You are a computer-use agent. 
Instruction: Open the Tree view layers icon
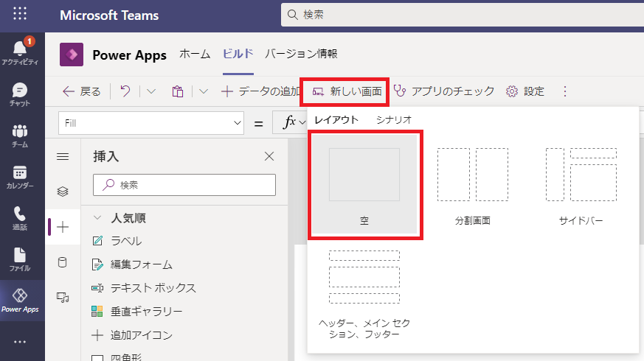(63, 192)
